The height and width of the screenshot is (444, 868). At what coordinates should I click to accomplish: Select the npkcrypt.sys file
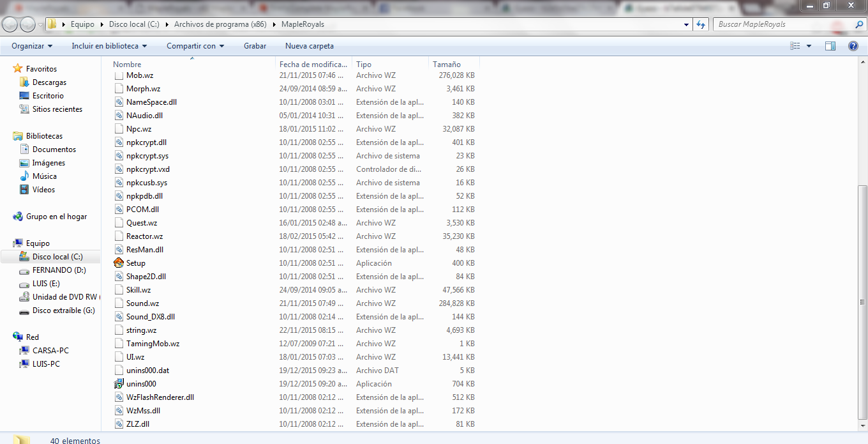click(147, 156)
